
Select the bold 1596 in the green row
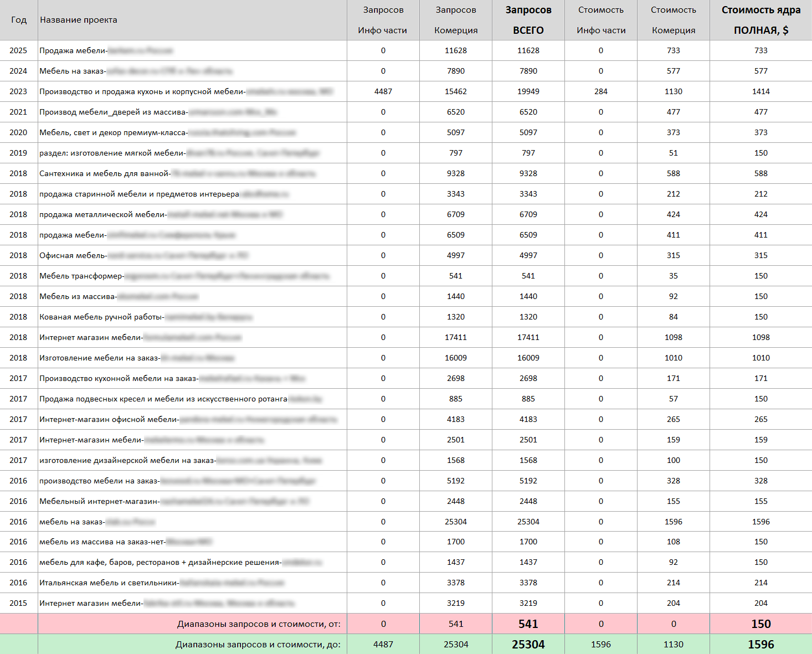pos(760,645)
